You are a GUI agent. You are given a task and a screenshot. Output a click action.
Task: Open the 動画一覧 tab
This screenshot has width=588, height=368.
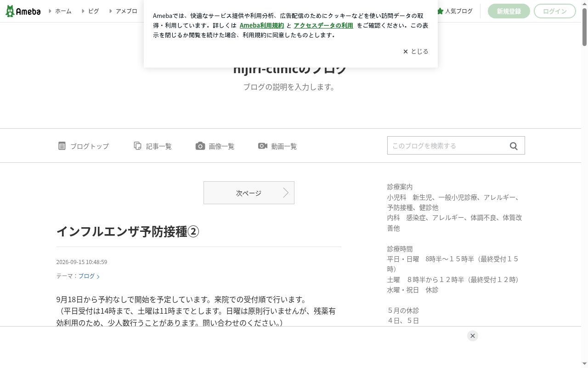point(277,146)
